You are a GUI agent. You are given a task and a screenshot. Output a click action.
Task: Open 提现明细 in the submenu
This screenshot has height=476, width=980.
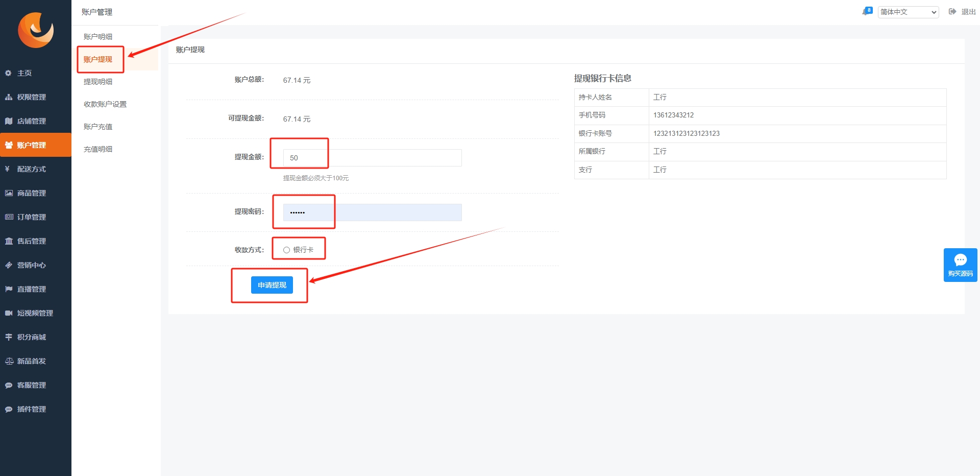click(x=98, y=82)
